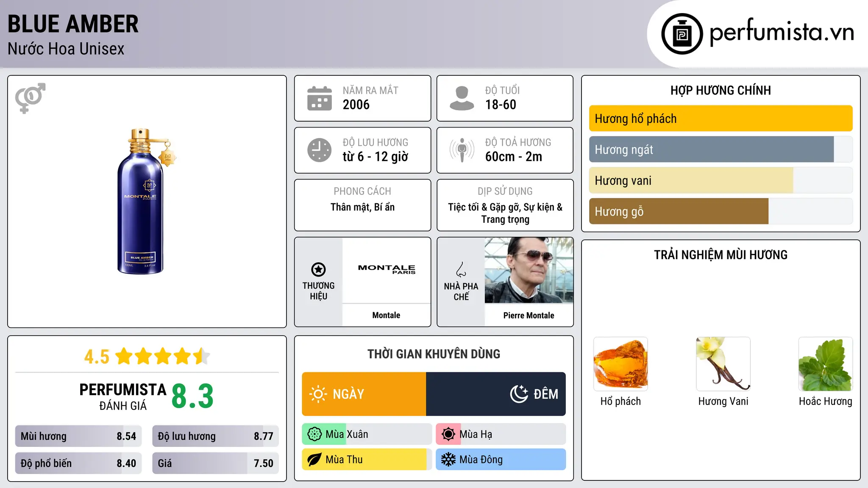Click the 4.5 star rating row
868x488 pixels.
[147, 356]
